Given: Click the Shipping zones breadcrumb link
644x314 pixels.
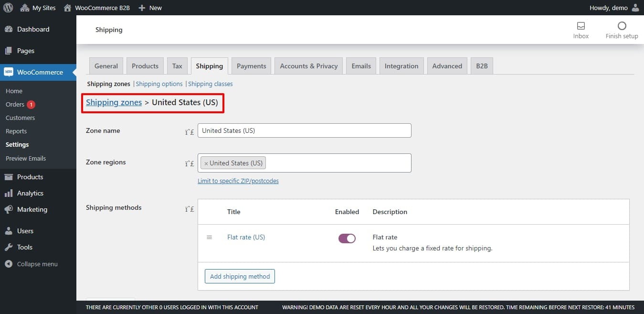Looking at the screenshot, I should [x=114, y=102].
